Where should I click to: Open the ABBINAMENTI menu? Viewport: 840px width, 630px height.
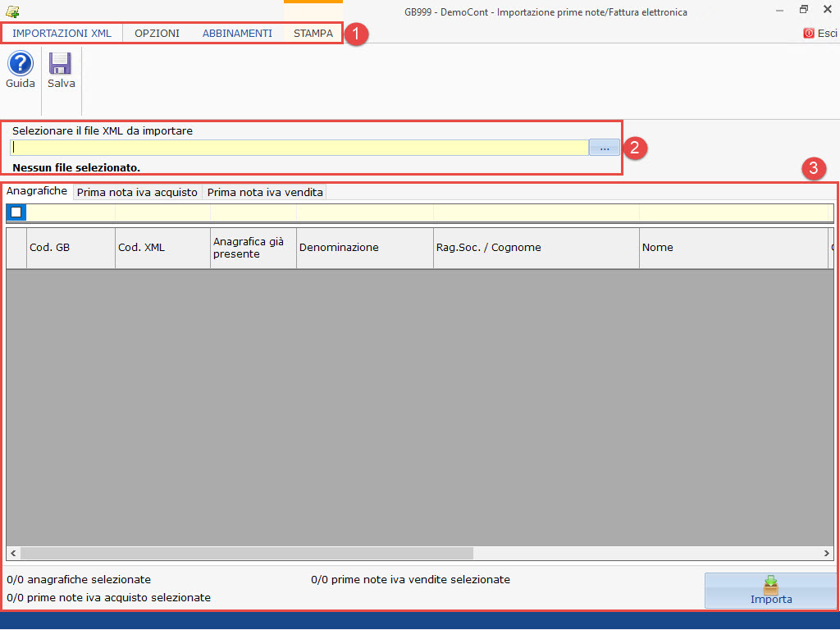[x=237, y=34]
